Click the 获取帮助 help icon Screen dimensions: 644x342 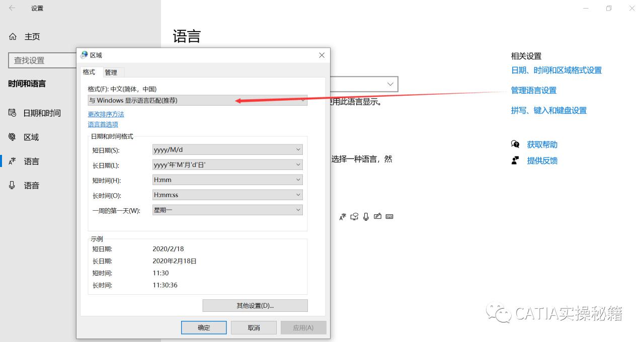point(515,144)
